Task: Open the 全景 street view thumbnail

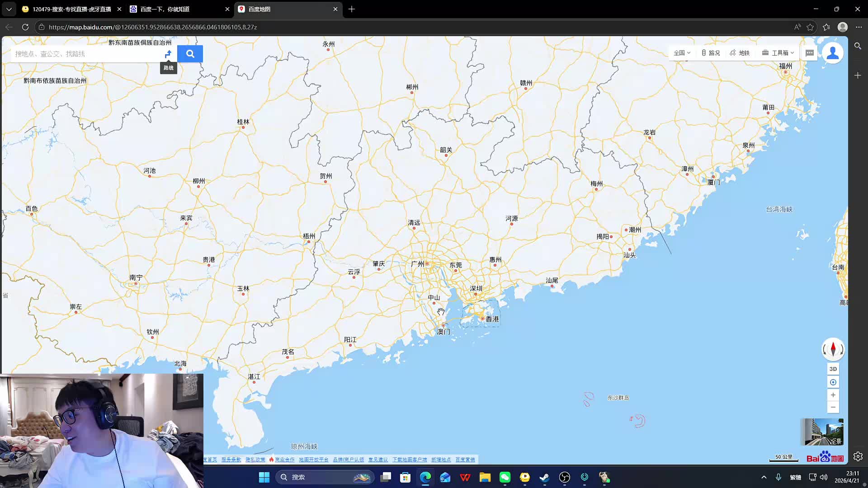Action: (x=823, y=432)
